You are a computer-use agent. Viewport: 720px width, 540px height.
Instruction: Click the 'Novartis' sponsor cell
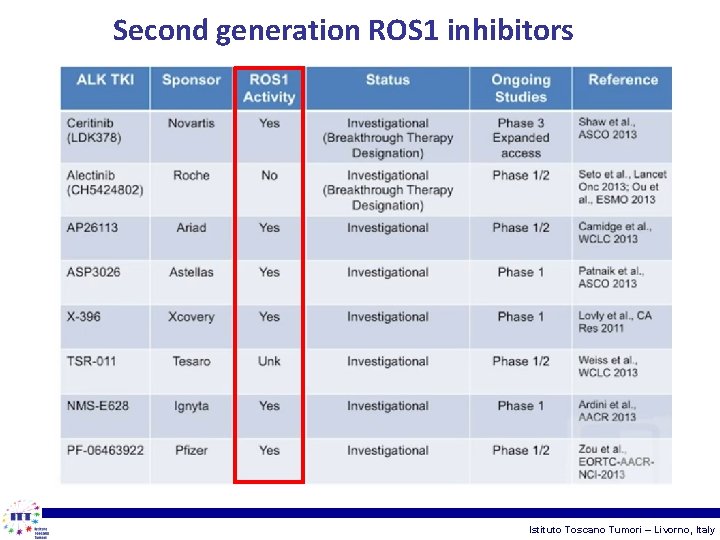coord(191,136)
